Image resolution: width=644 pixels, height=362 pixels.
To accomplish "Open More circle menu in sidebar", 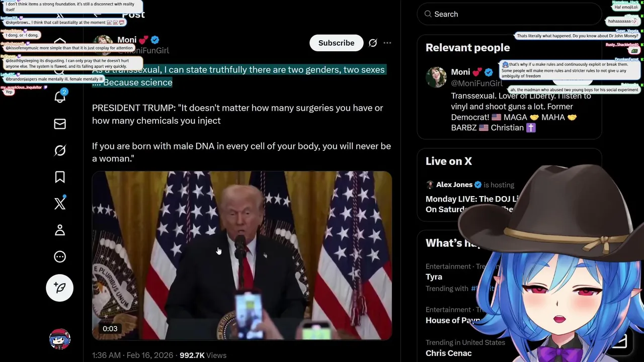I will click(60, 257).
